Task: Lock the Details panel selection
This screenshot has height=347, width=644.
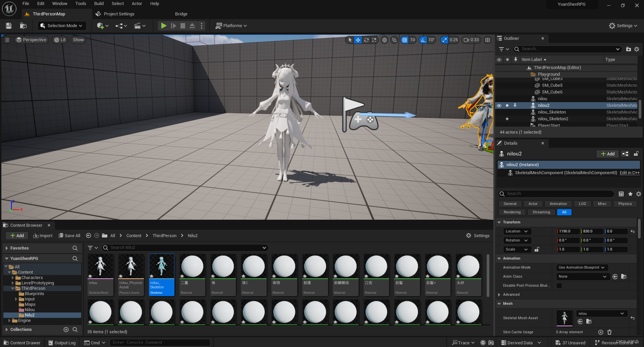Action: 636,154
